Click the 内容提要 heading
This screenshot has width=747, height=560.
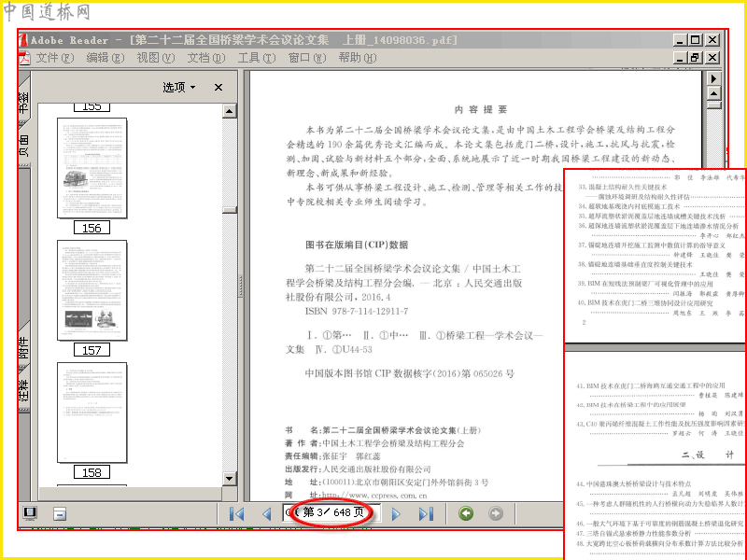coord(481,109)
